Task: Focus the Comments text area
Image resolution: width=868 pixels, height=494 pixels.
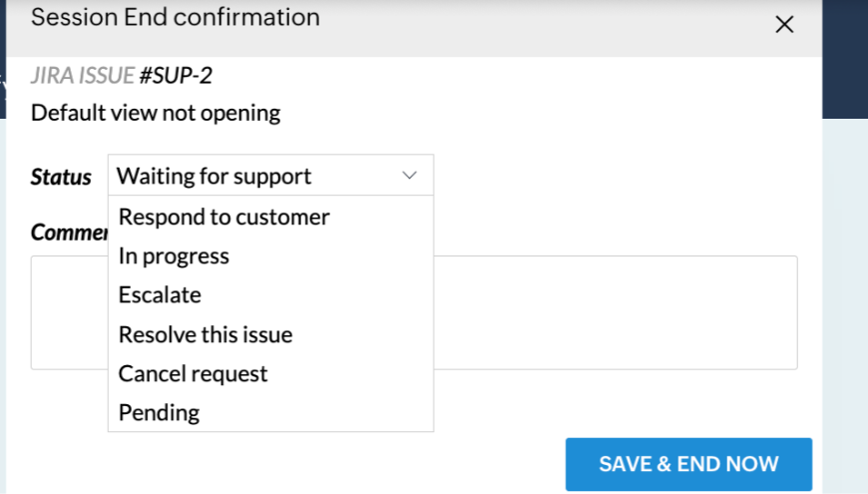Action: coord(614,312)
